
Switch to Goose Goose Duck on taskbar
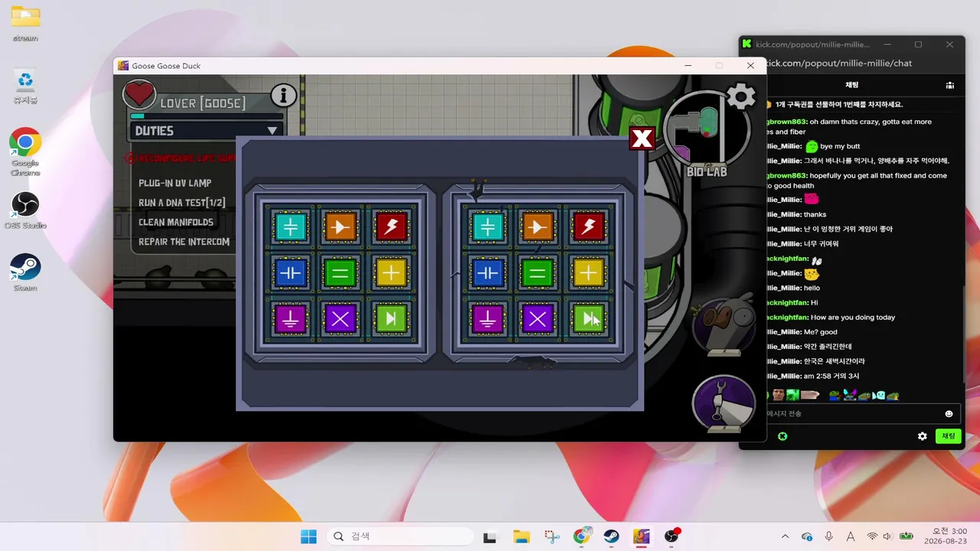pyautogui.click(x=642, y=536)
